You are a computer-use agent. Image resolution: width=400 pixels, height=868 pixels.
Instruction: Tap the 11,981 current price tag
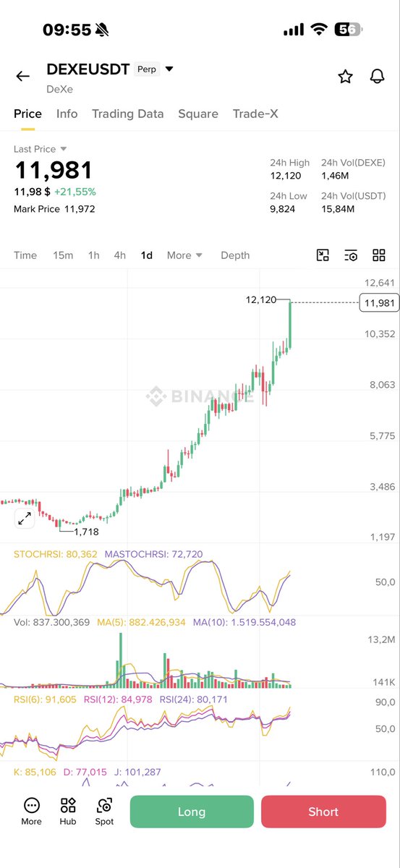pos(379,303)
